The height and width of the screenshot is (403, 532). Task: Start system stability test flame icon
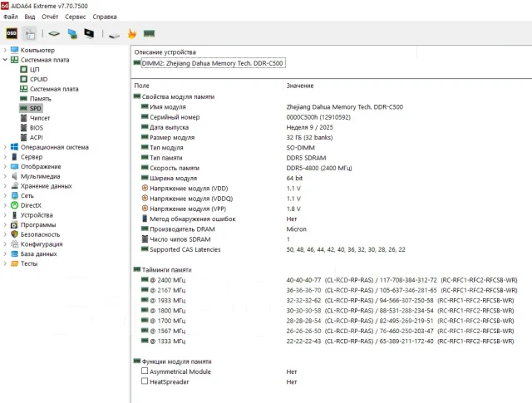click(132, 33)
